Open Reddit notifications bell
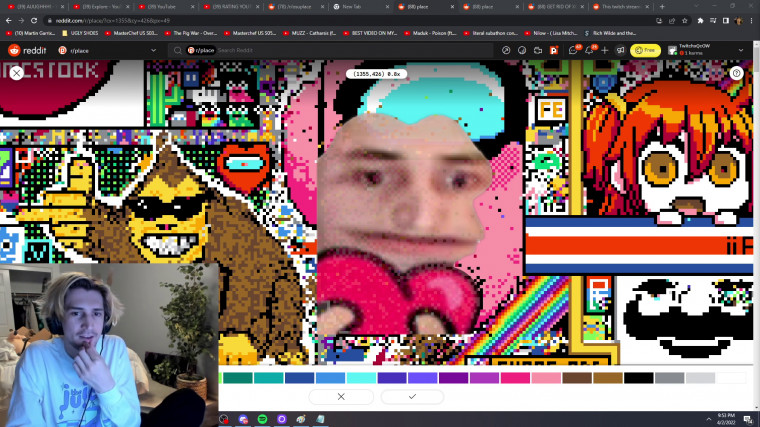The width and height of the screenshot is (760, 427). tap(589, 50)
